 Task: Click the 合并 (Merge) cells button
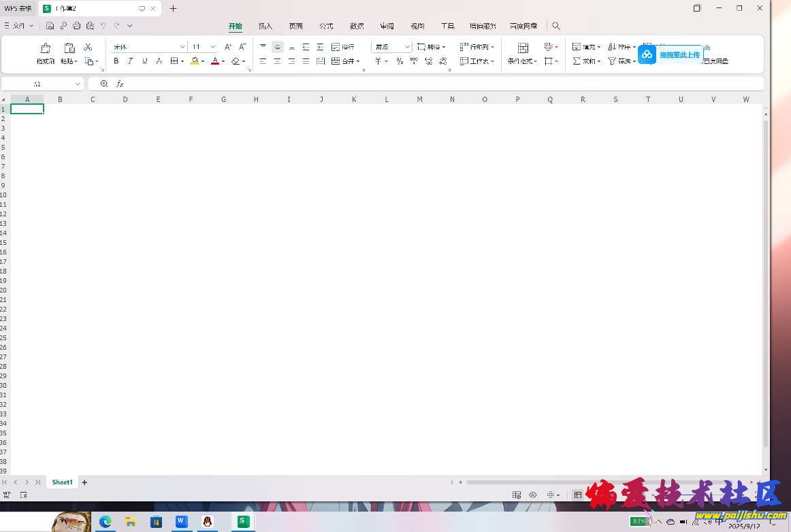click(345, 61)
